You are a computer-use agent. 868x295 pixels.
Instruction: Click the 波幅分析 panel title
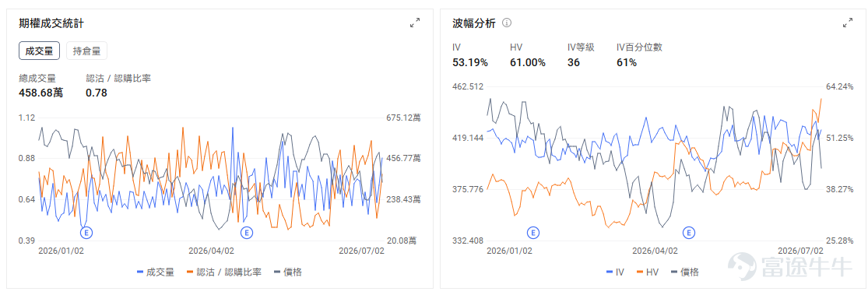tap(474, 23)
